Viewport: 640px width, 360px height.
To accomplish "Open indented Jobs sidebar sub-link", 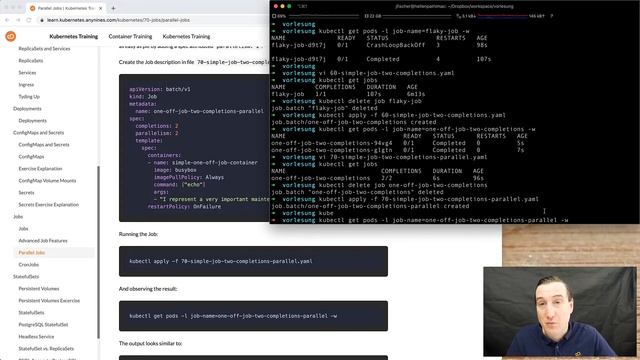I will click(x=23, y=229).
